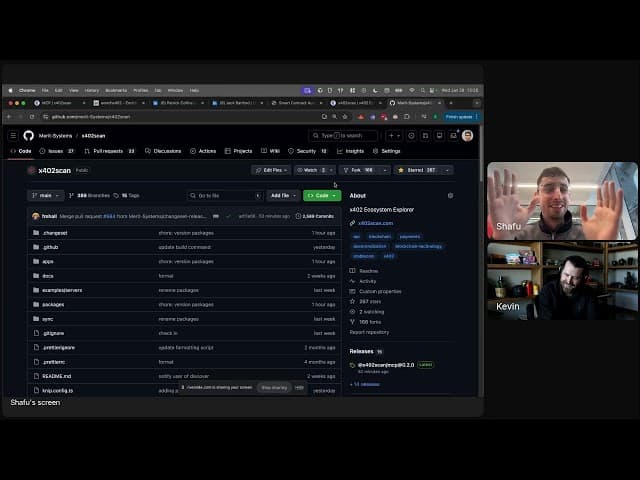
Task: Expand the main branch dropdown
Action: point(46,196)
